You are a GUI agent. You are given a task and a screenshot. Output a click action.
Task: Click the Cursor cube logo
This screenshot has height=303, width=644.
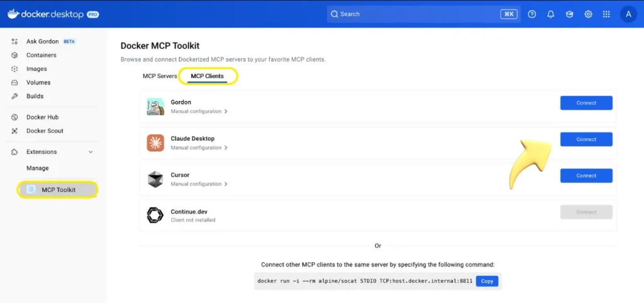tap(155, 179)
